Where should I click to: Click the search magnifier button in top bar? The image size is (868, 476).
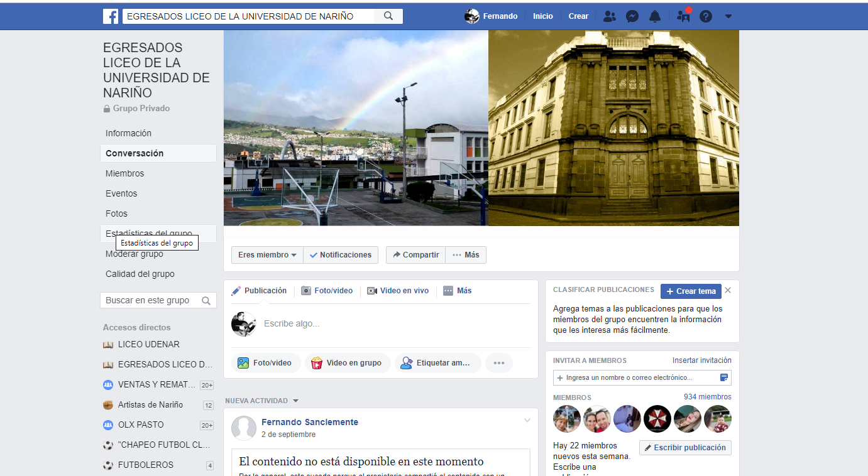(388, 16)
